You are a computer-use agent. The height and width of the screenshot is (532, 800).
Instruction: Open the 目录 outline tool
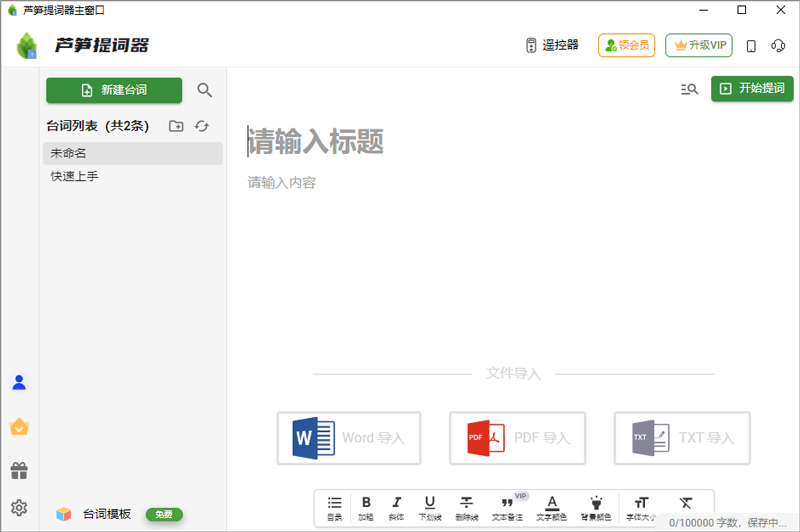pyautogui.click(x=335, y=508)
